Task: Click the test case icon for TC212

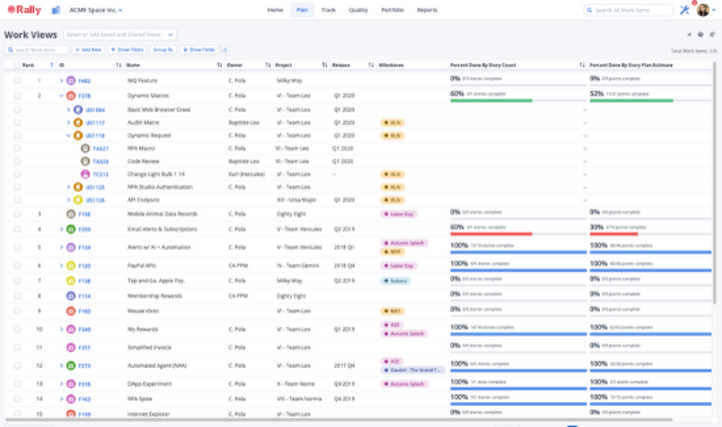Action: 85,174
